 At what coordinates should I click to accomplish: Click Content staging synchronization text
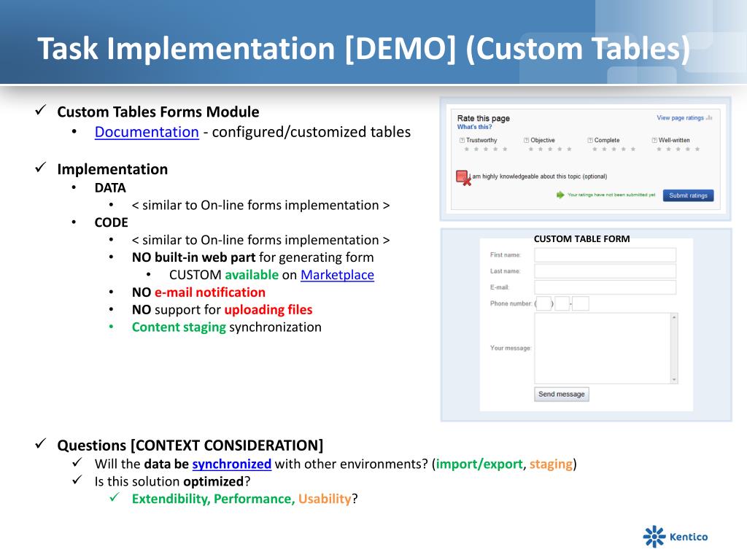(227, 327)
